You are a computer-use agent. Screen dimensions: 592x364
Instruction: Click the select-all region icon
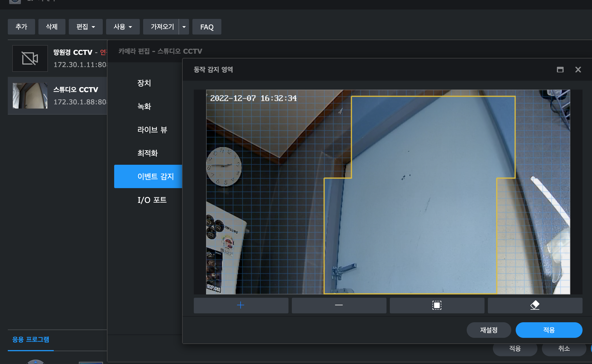tap(437, 305)
